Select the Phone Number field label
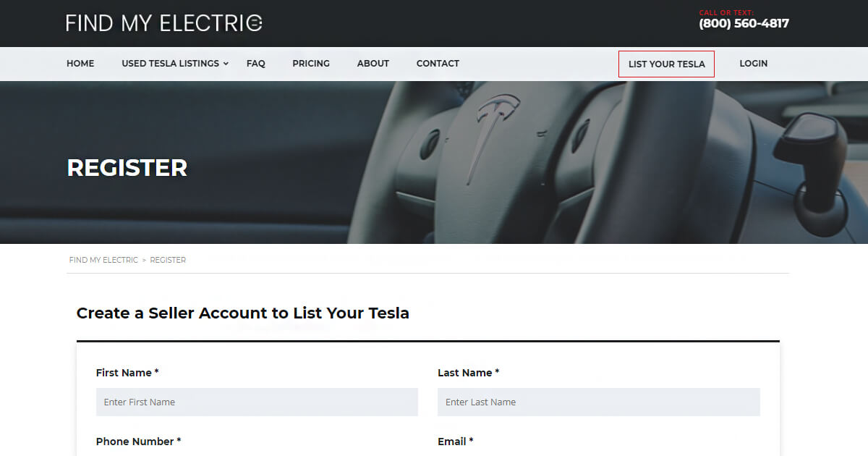Image resolution: width=868 pixels, height=456 pixels. (136, 441)
